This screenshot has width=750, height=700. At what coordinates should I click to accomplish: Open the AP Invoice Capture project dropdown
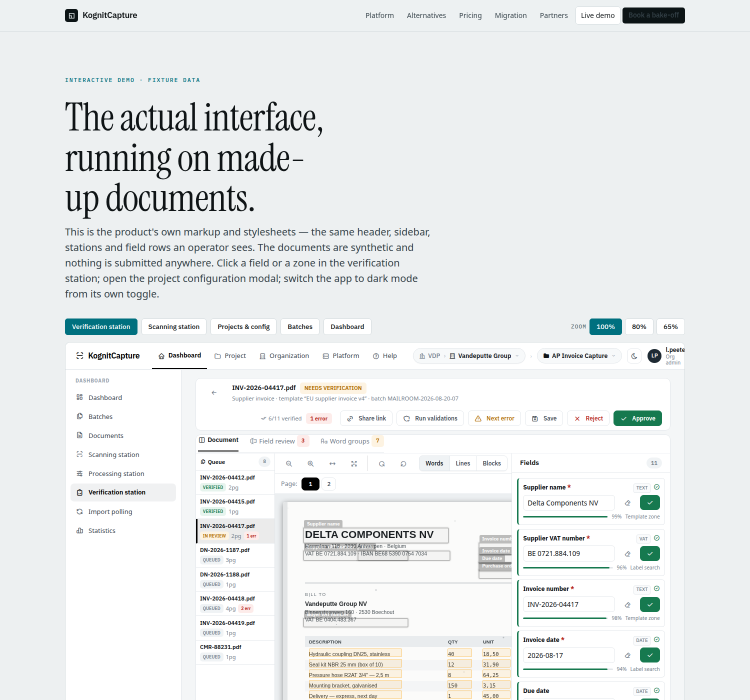click(579, 356)
